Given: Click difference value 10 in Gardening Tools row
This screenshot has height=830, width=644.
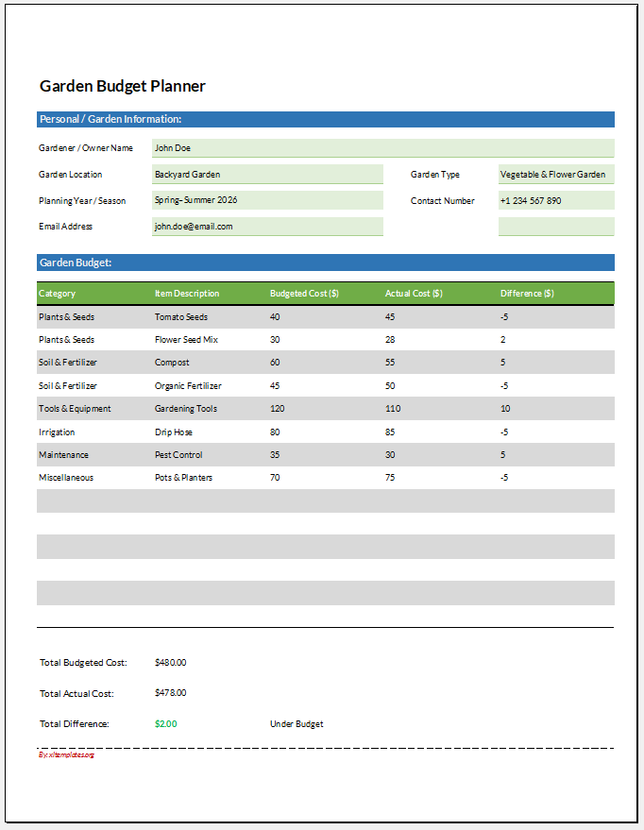Looking at the screenshot, I should click(x=505, y=409).
